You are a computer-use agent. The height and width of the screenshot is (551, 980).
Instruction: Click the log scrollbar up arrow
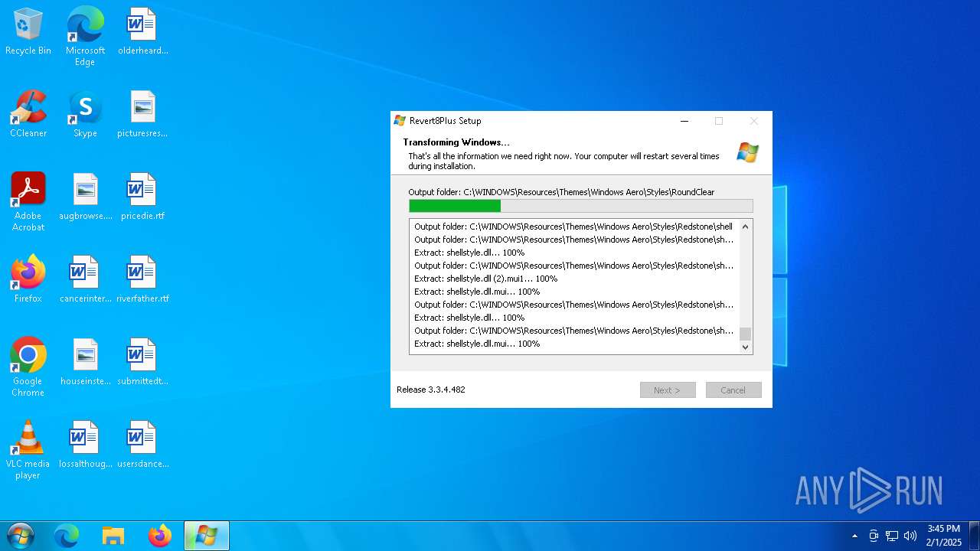tap(746, 227)
